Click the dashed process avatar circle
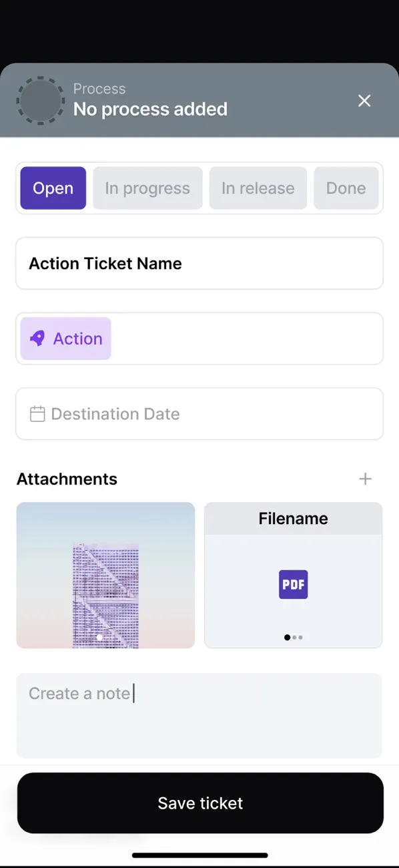 40,100
